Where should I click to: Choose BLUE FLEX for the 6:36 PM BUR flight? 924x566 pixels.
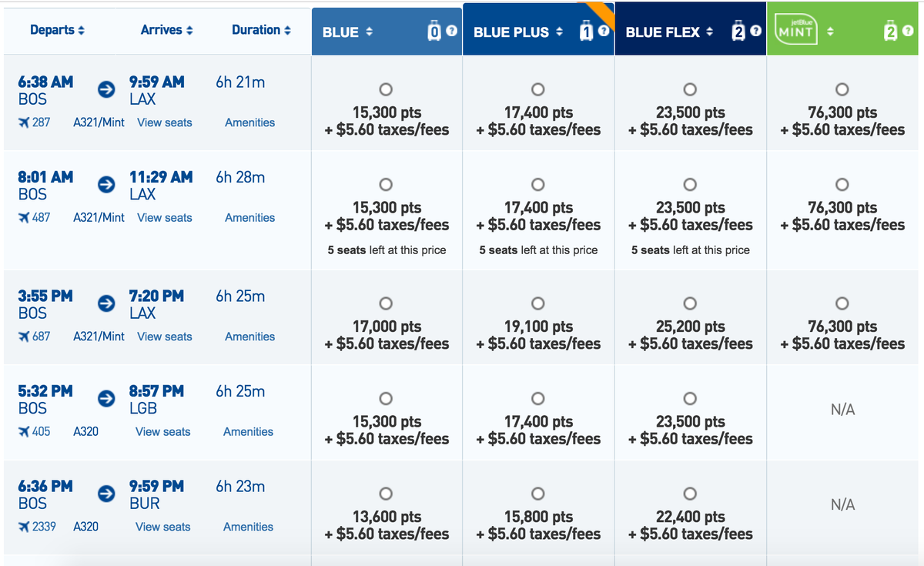pyautogui.click(x=690, y=494)
